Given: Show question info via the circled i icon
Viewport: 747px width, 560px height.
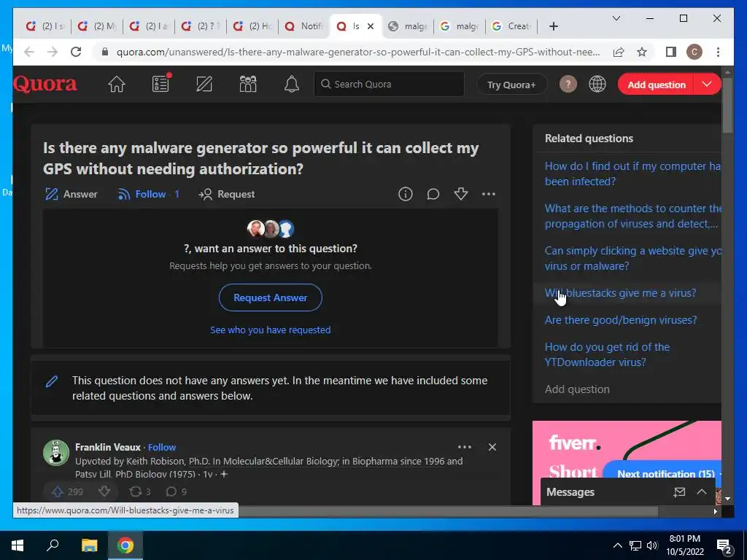Looking at the screenshot, I should coord(406,194).
